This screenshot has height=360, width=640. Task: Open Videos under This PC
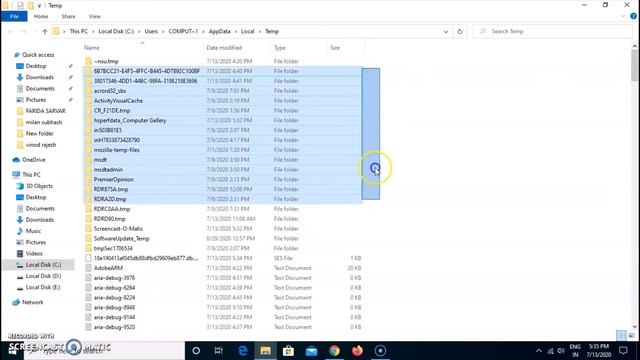[x=34, y=253]
